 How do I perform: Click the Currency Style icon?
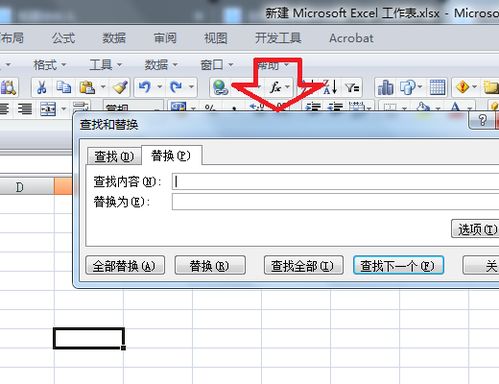click(x=178, y=107)
